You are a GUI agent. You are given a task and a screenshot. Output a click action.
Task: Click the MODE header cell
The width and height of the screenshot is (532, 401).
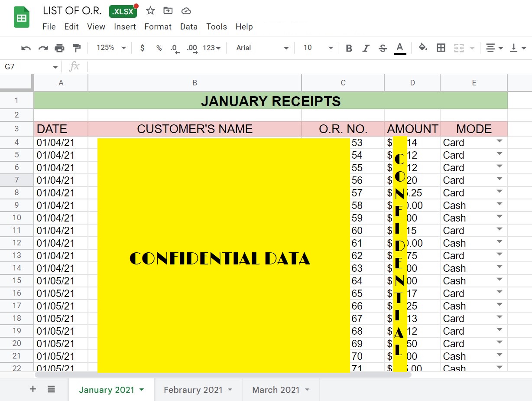(x=474, y=129)
